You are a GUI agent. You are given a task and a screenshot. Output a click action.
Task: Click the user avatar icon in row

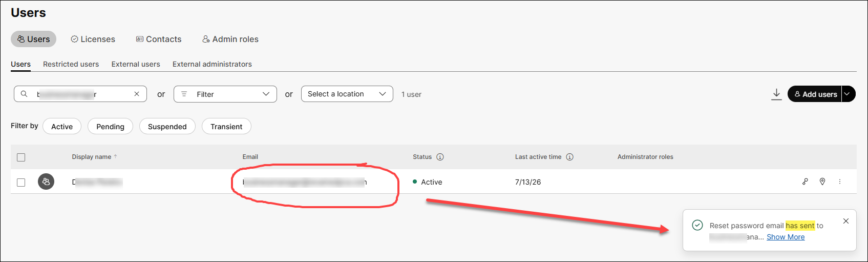[x=46, y=182]
